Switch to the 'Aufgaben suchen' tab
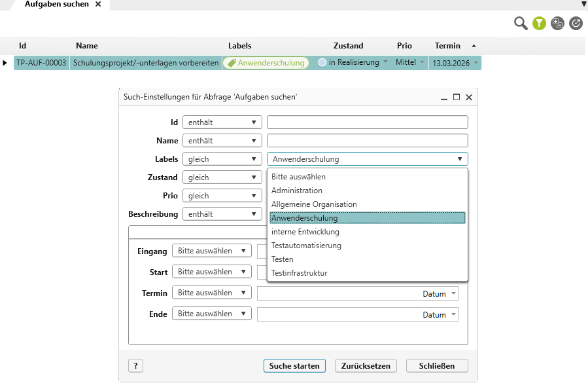 (56, 5)
